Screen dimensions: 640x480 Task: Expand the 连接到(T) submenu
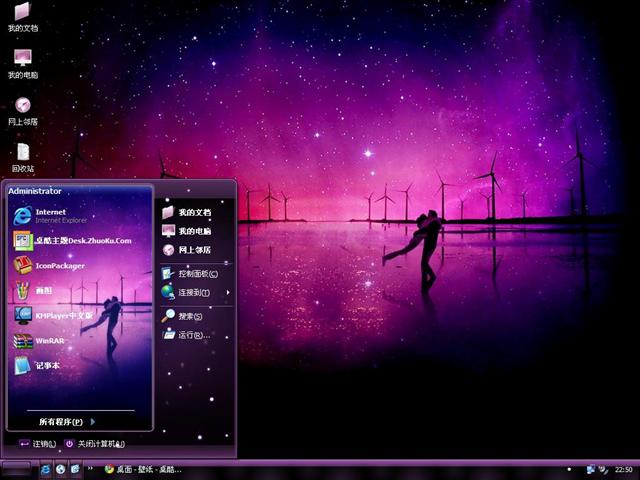[x=195, y=293]
